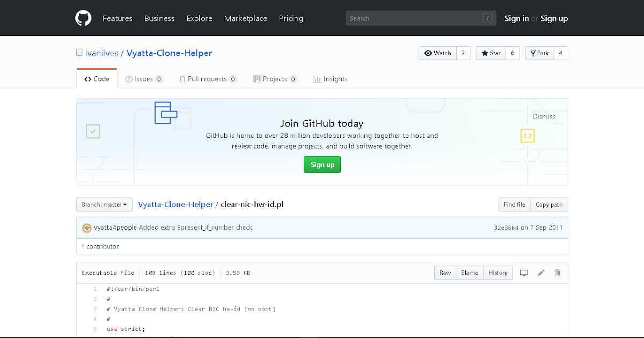Select Marketplace in the top navigation

[245, 18]
